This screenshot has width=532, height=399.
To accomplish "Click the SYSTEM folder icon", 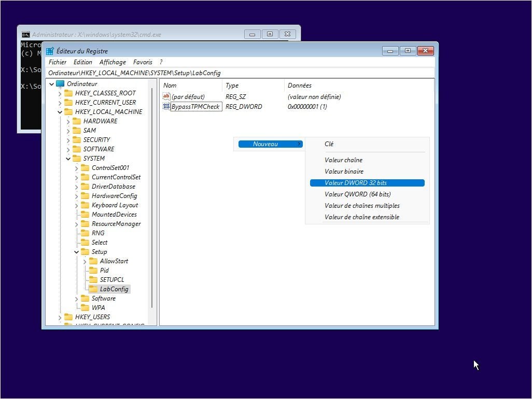I will (77, 159).
